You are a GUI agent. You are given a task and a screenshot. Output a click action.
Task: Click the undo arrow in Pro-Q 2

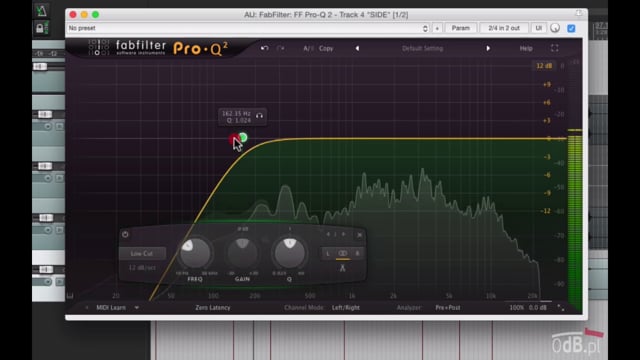[x=264, y=48]
